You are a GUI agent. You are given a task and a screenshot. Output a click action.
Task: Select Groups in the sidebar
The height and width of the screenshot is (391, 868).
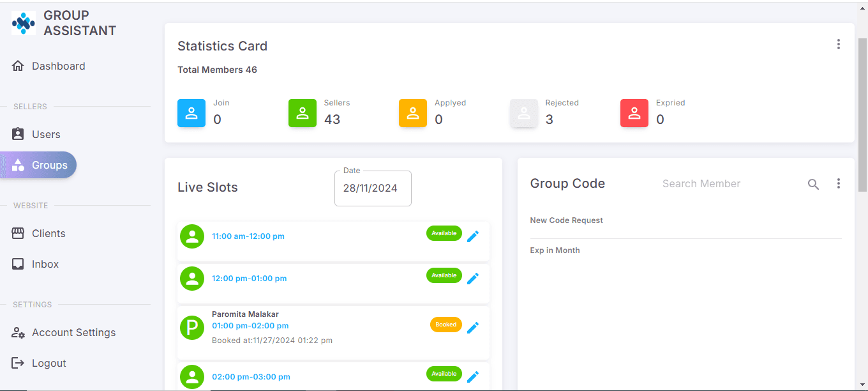38,165
